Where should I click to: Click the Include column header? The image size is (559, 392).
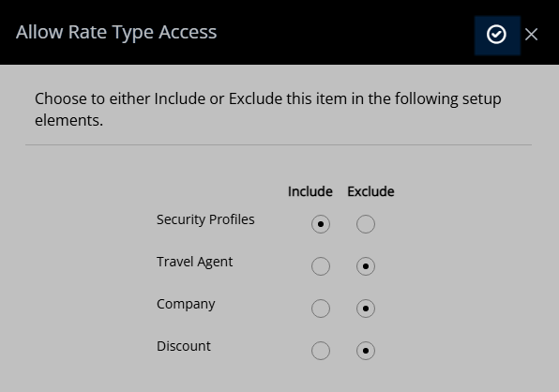[310, 191]
